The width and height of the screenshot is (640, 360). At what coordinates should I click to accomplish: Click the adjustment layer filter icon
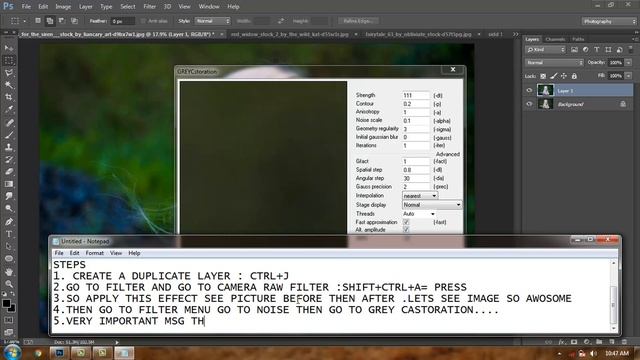tap(585, 49)
